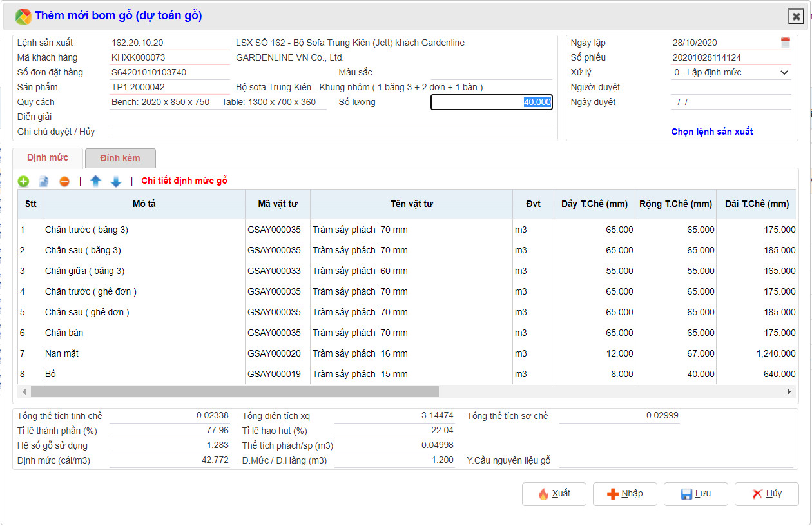Cancel with the Hủy button

766,494
